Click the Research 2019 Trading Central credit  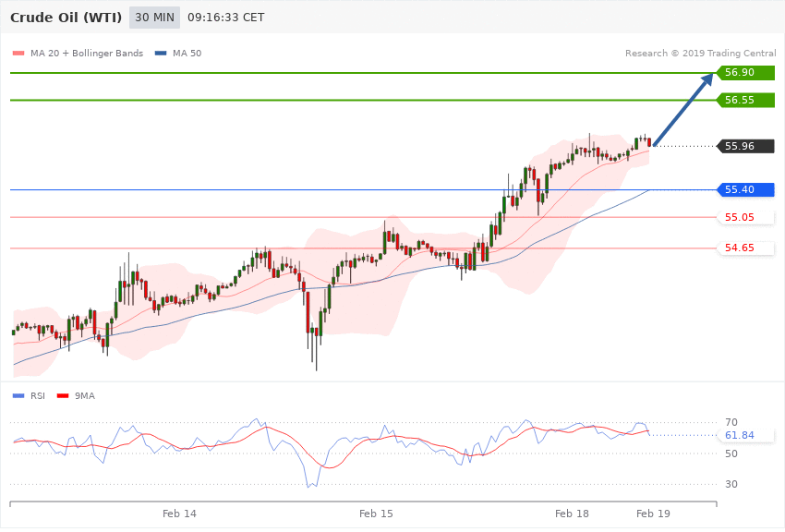point(700,53)
